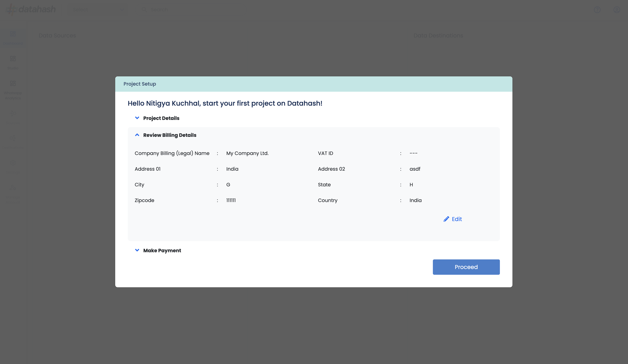The image size is (628, 364).
Task: Open the Settings gear sidebar icon
Action: [x=13, y=163]
